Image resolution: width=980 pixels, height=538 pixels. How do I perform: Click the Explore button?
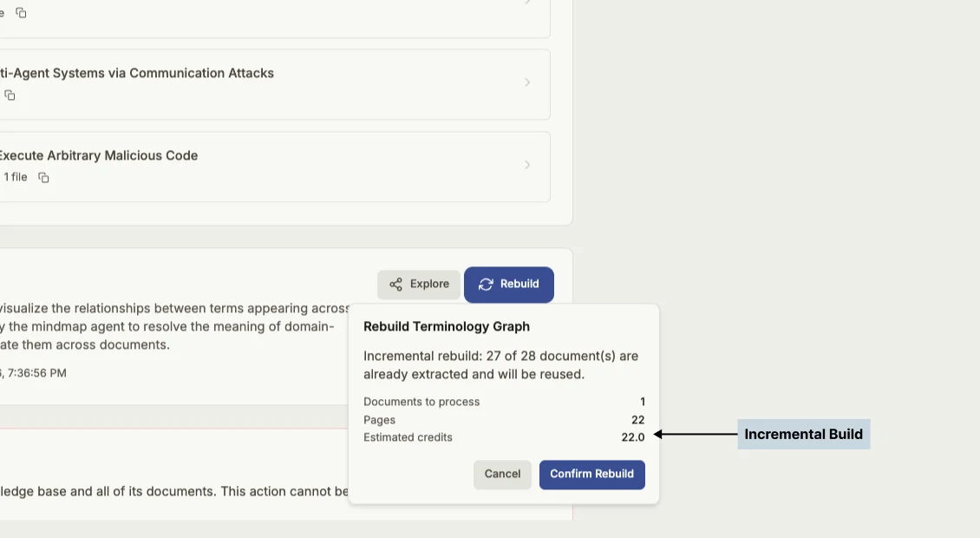coord(419,284)
